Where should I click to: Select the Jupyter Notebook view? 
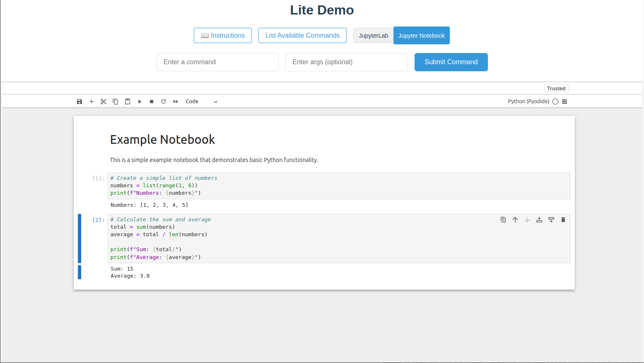click(x=422, y=35)
